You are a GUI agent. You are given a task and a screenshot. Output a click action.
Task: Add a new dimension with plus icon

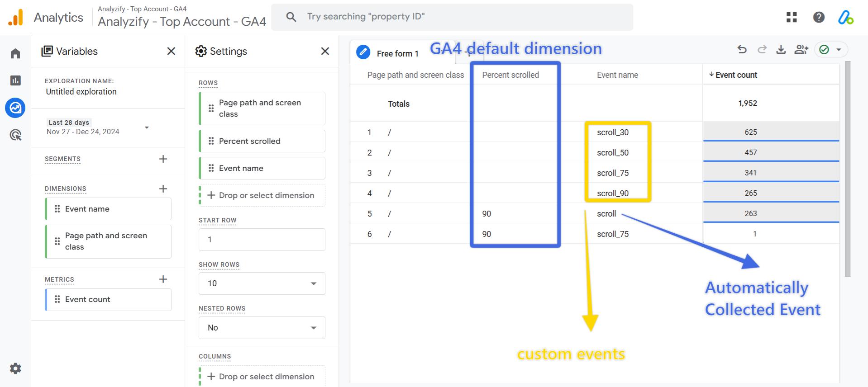[163, 189]
